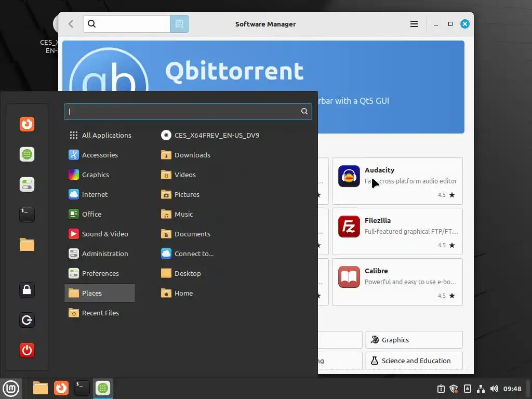This screenshot has width=532, height=399.
Task: Focus Software Manager search field
Action: coord(127,24)
